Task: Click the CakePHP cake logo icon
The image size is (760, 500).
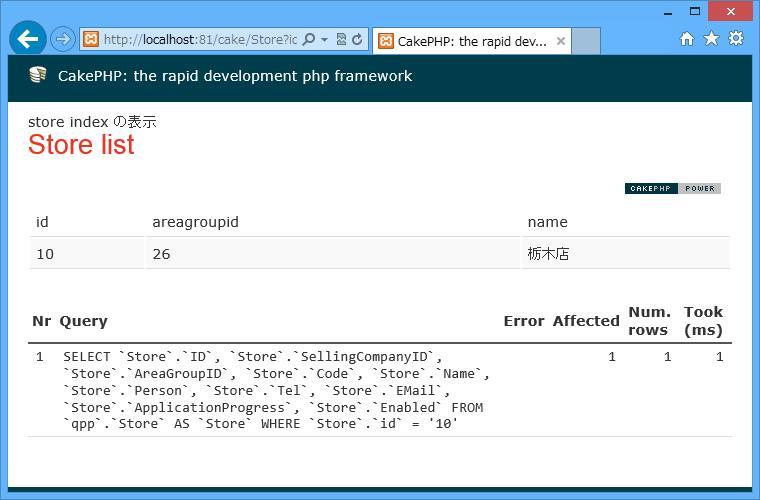Action: click(x=38, y=76)
